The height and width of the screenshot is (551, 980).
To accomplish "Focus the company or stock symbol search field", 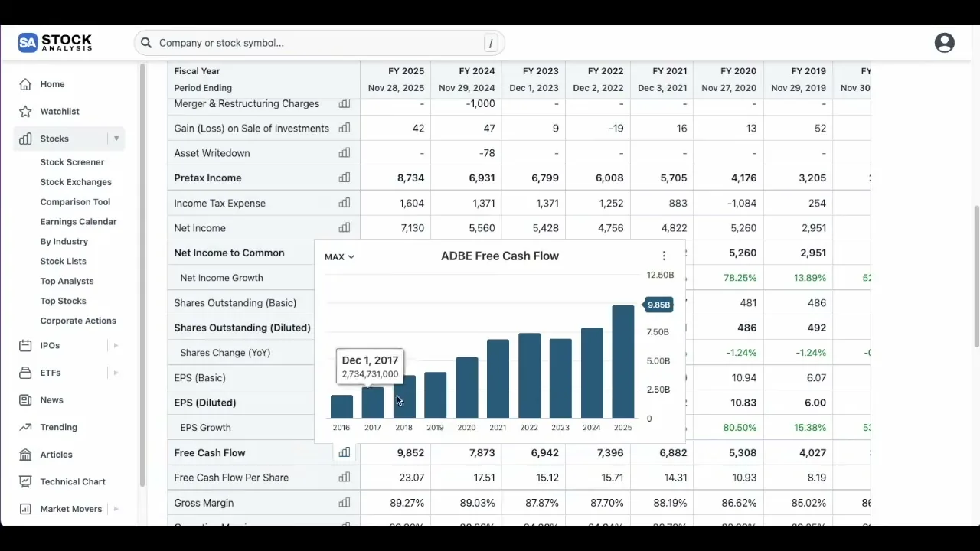I will coord(318,43).
